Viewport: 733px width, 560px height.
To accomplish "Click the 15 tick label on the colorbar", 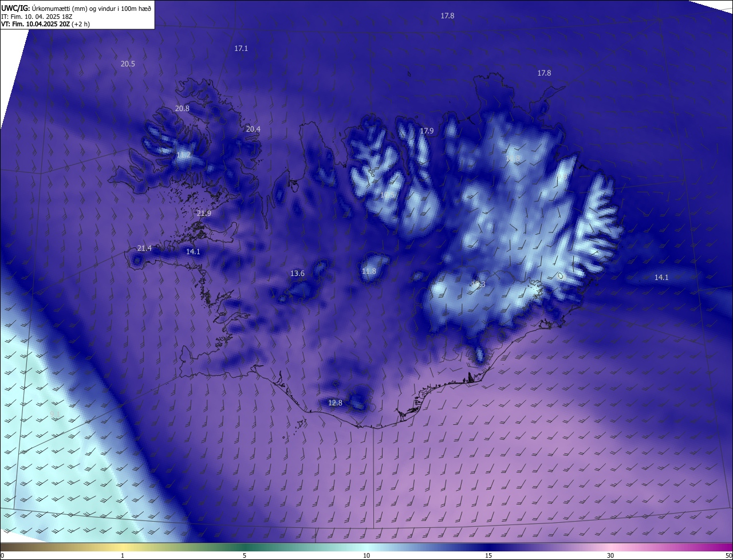I will tap(488, 556).
